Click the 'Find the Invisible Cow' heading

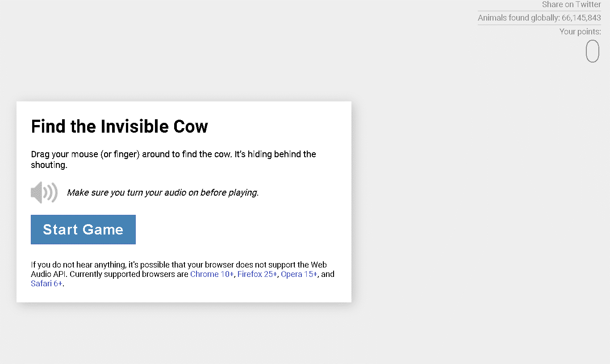coord(120,126)
